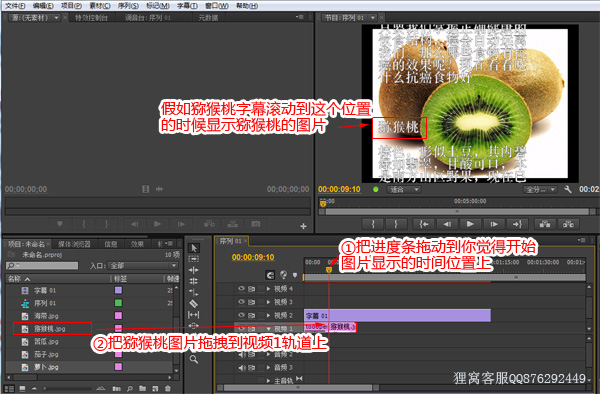The height and width of the screenshot is (394, 600).
Task: Toggle sync lock on 视频 3 track
Action: [251, 302]
